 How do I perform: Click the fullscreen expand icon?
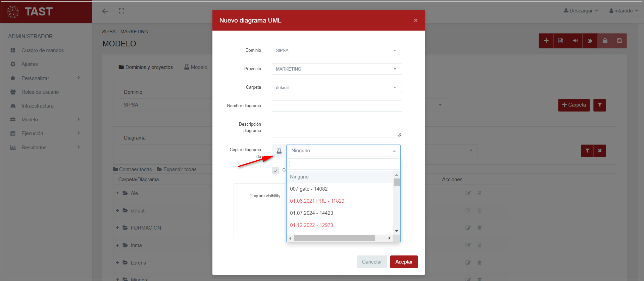coord(121,11)
